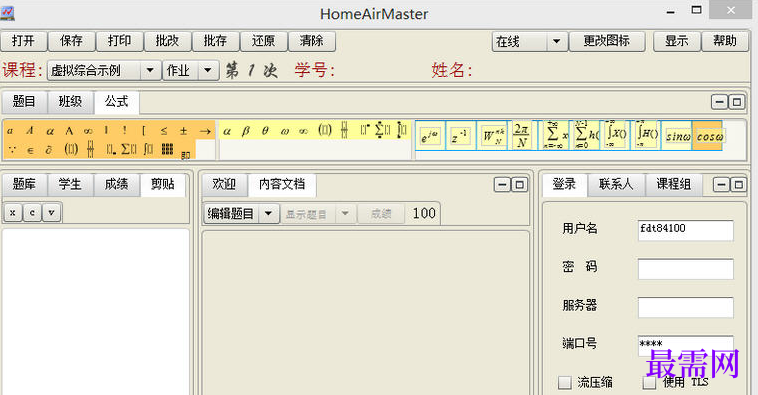The image size is (758, 395).
Task: Enable the 流压缩 checkbox
Action: [x=565, y=382]
